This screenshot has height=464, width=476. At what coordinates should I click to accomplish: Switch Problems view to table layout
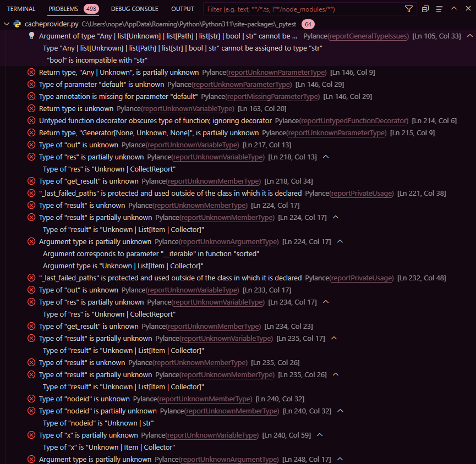[x=424, y=9]
